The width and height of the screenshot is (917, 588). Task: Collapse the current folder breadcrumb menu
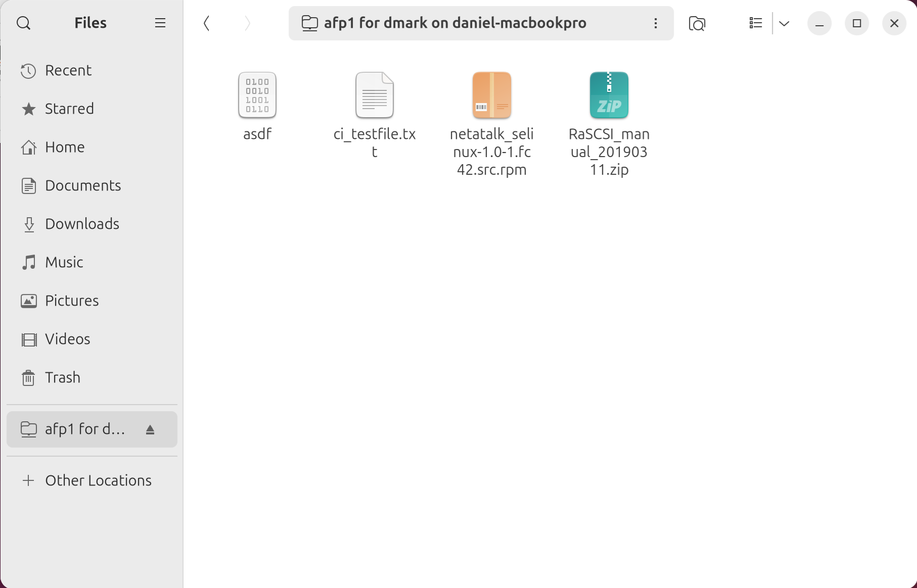453,23
